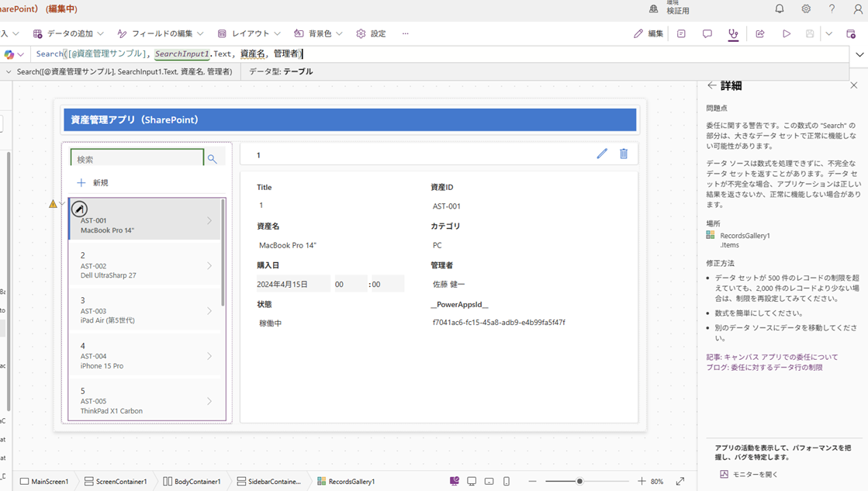
Task: Open comments via the chat bubble icon
Action: (707, 34)
